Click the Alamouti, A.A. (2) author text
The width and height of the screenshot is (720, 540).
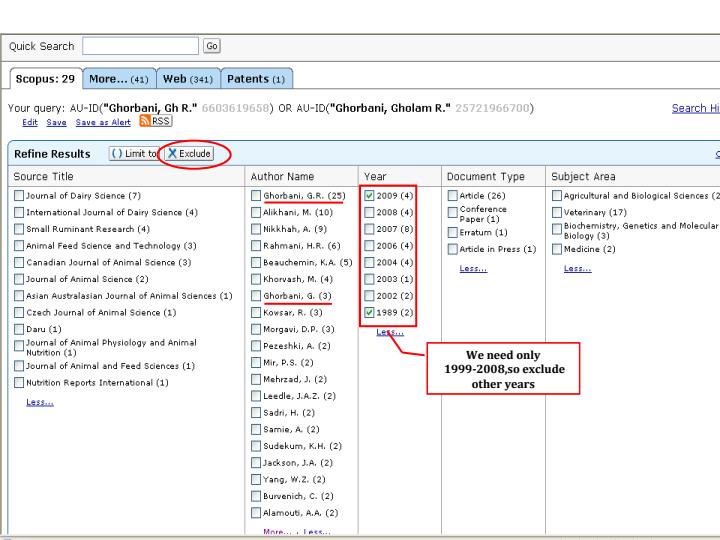[300, 513]
